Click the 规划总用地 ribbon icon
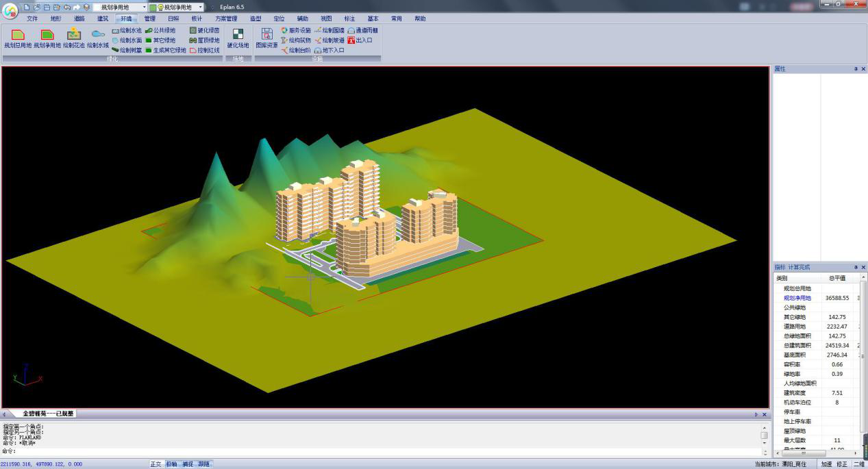Image resolution: width=868 pixels, height=469 pixels. pos(18,36)
